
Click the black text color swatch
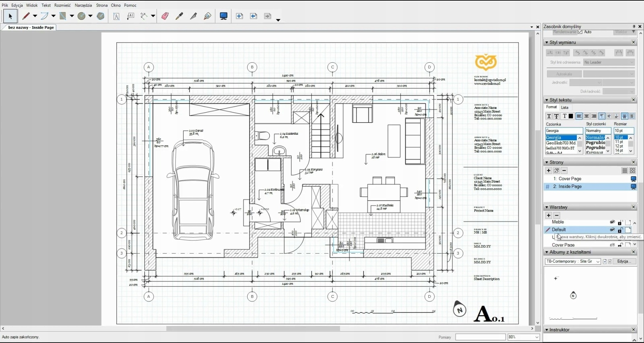point(571,116)
